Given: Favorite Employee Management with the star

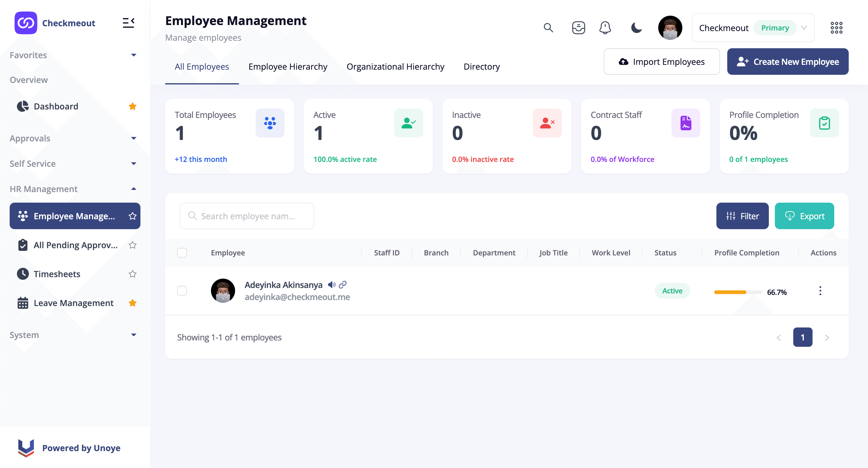Looking at the screenshot, I should point(132,216).
